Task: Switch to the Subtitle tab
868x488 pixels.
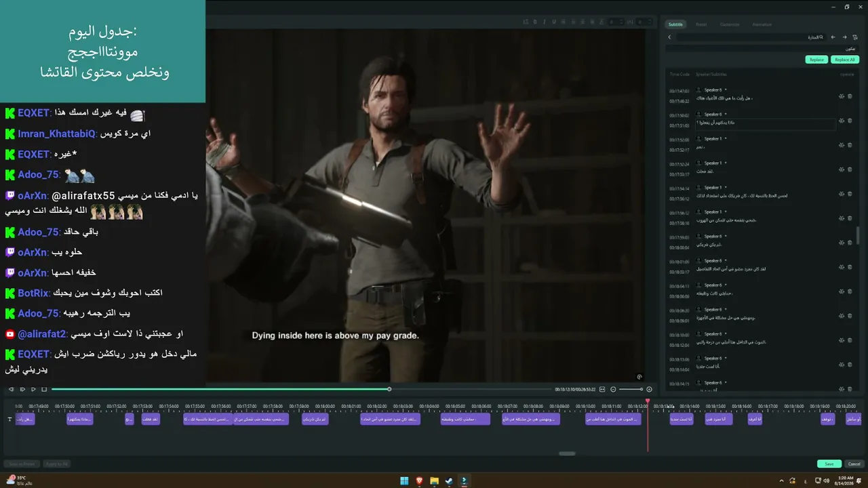Action: [x=675, y=24]
